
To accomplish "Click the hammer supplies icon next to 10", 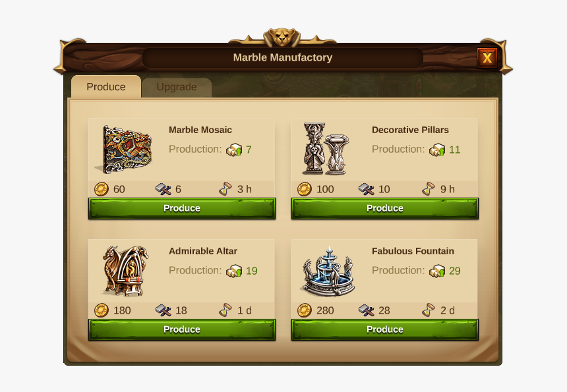I will 366,189.
